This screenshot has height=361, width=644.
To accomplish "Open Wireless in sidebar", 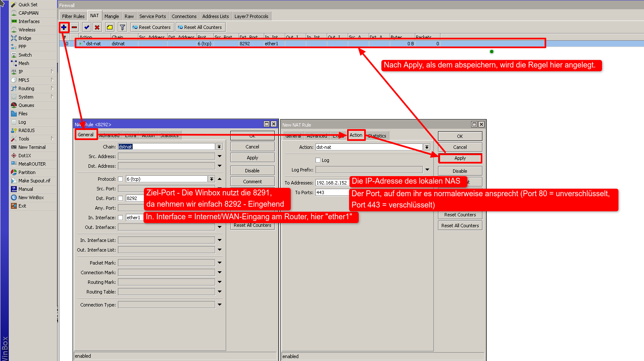I will coord(27,30).
